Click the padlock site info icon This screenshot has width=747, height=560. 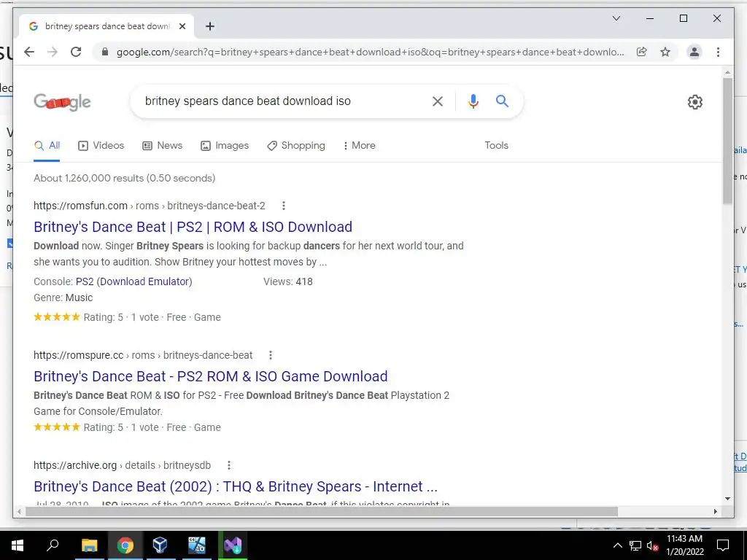[x=105, y=52]
